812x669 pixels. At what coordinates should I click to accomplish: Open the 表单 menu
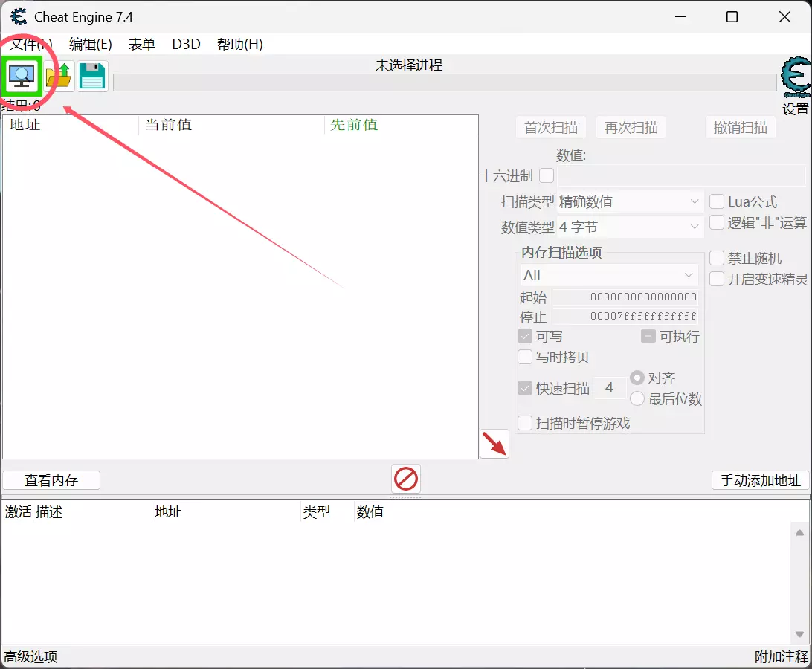point(142,44)
